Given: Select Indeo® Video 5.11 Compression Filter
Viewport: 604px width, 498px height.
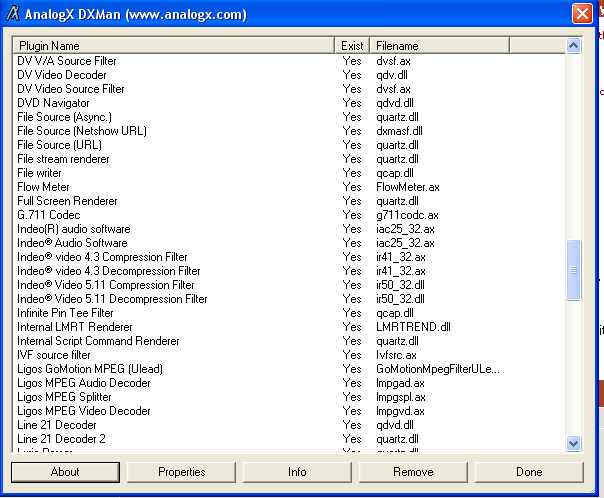Looking at the screenshot, I should (289, 285).
